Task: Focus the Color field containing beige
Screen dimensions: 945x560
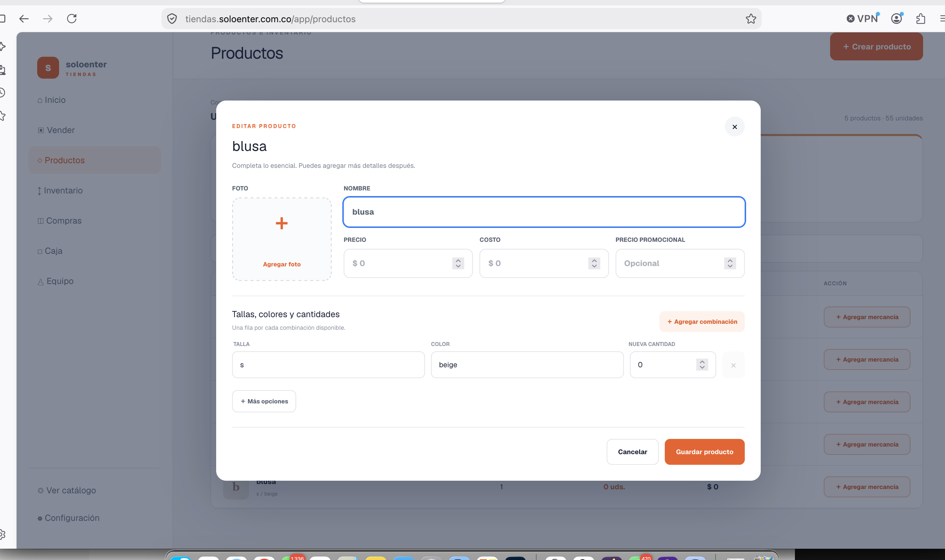Action: point(527,365)
